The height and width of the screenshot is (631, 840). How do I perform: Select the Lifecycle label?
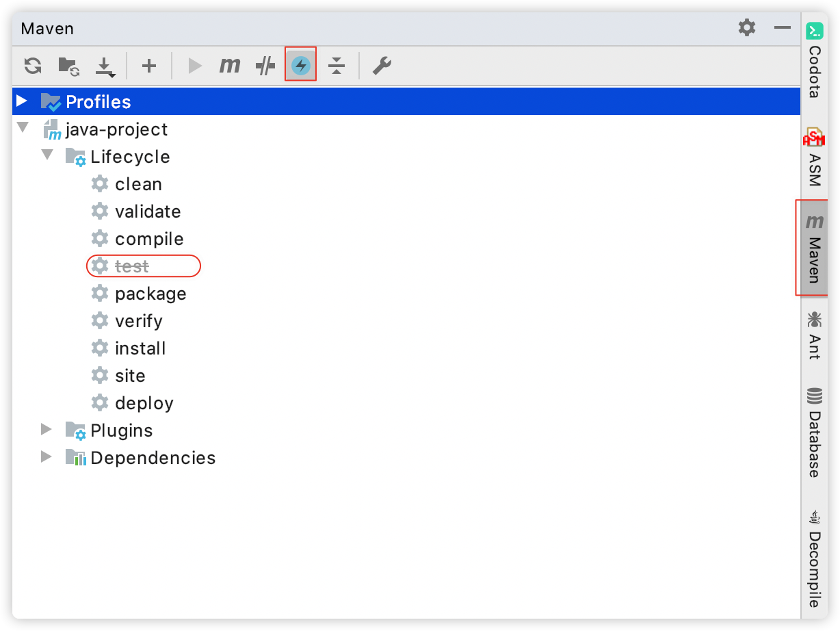coord(130,157)
